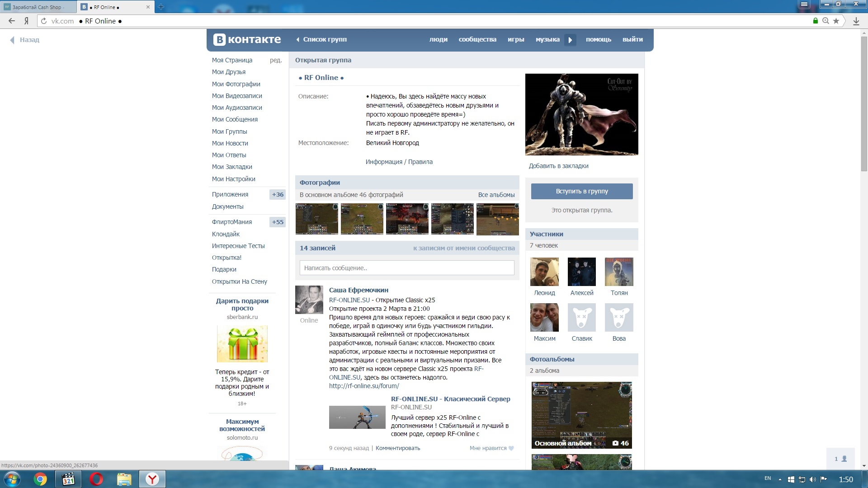Open downloads arrow icon in browser
The width and height of the screenshot is (868, 488).
click(856, 21)
